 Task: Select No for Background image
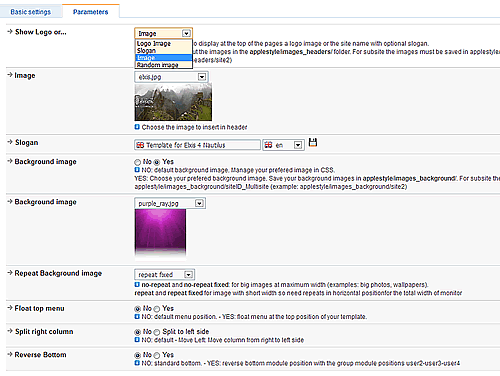click(x=137, y=162)
